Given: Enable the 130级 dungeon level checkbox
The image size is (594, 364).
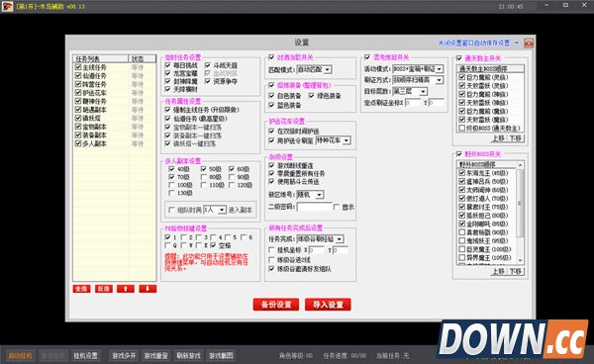Looking at the screenshot, I should (171, 193).
